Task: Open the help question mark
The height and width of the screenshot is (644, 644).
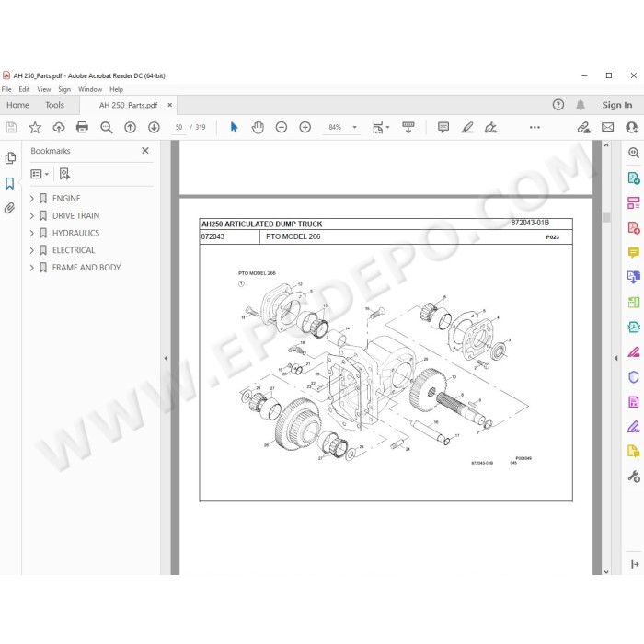Action: pyautogui.click(x=558, y=105)
